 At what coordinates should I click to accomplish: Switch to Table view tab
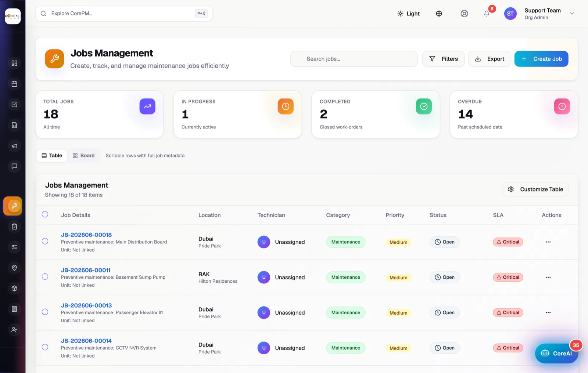click(x=52, y=156)
